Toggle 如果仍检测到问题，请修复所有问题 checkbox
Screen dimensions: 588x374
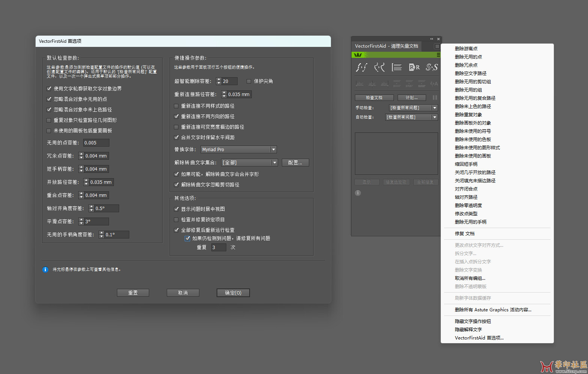[x=188, y=238]
